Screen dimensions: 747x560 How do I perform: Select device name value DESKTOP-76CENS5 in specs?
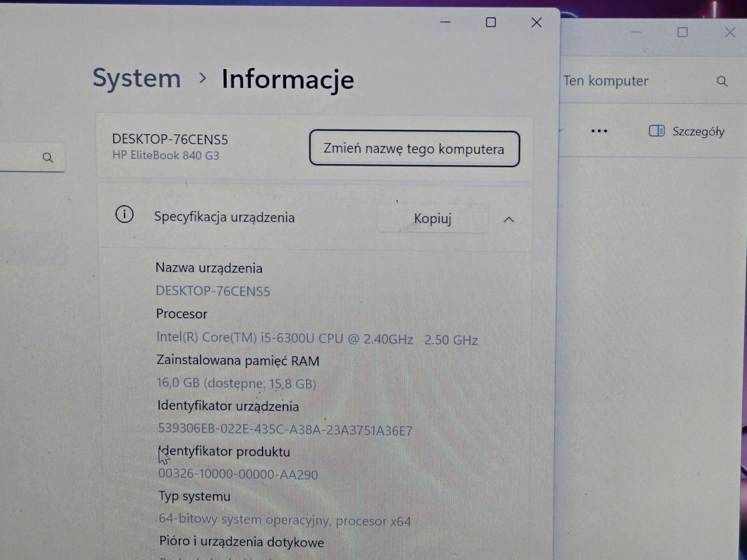coord(213,291)
